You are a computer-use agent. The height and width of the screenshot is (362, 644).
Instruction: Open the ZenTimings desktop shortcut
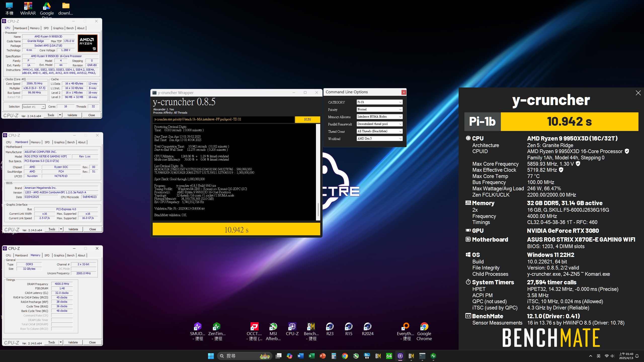click(x=217, y=331)
